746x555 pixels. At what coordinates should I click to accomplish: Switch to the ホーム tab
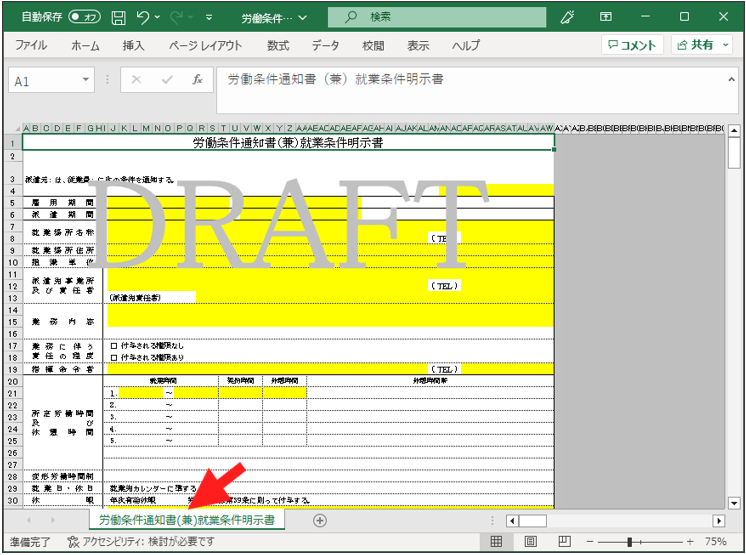pos(85,45)
